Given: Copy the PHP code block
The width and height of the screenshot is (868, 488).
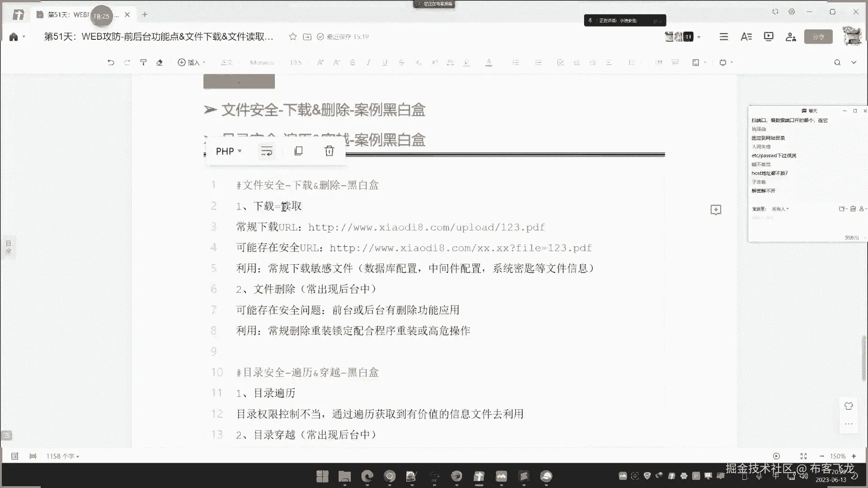Looking at the screenshot, I should coord(298,151).
